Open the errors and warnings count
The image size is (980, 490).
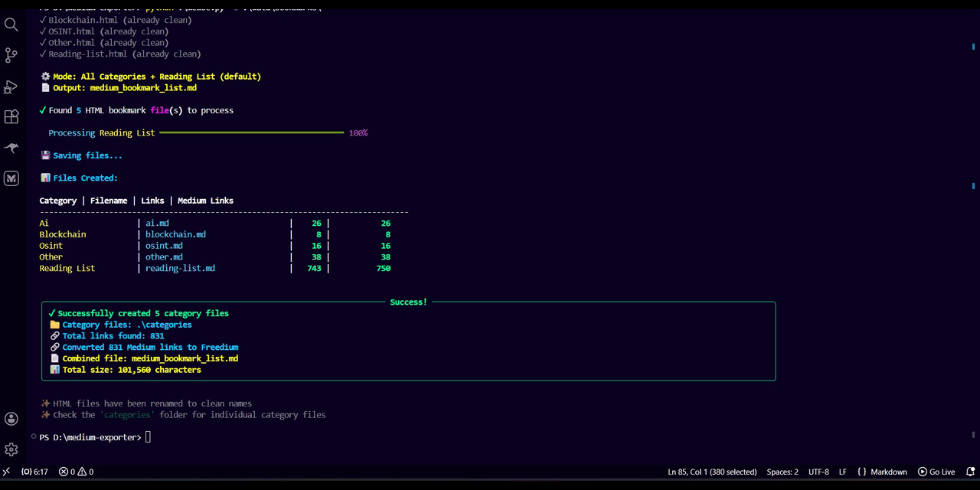click(76, 472)
